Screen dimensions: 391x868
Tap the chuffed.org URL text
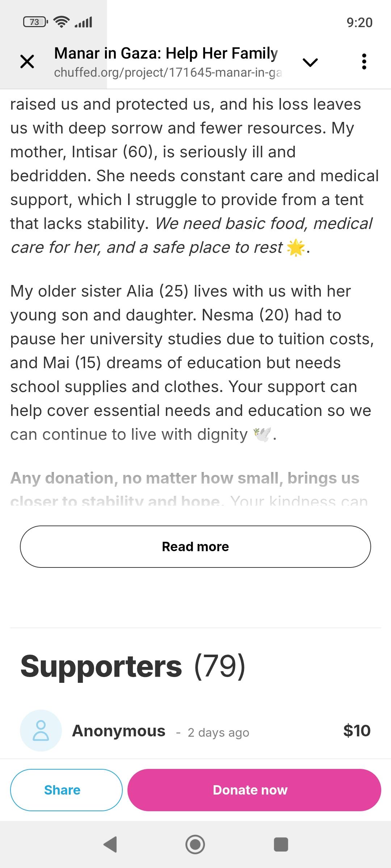point(168,73)
